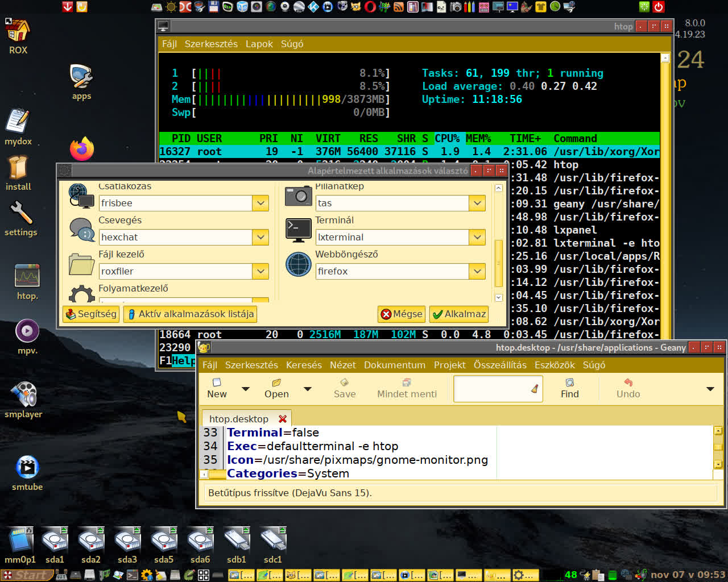Image resolution: width=728 pixels, height=582 pixels.
Task: Clear the Geany search field with broom icon
Action: [535, 389]
